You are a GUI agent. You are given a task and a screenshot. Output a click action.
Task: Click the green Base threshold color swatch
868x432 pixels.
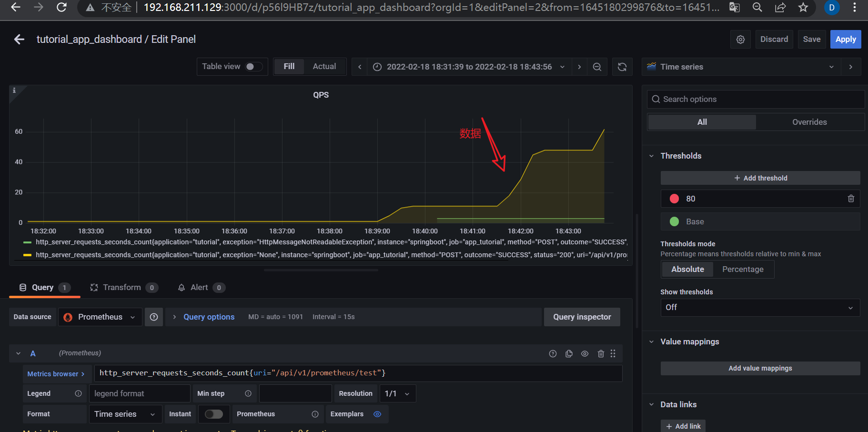point(674,221)
